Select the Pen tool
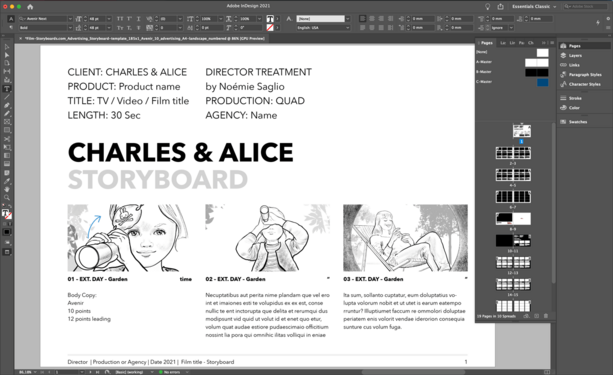The height and width of the screenshot is (375, 613). point(7,105)
